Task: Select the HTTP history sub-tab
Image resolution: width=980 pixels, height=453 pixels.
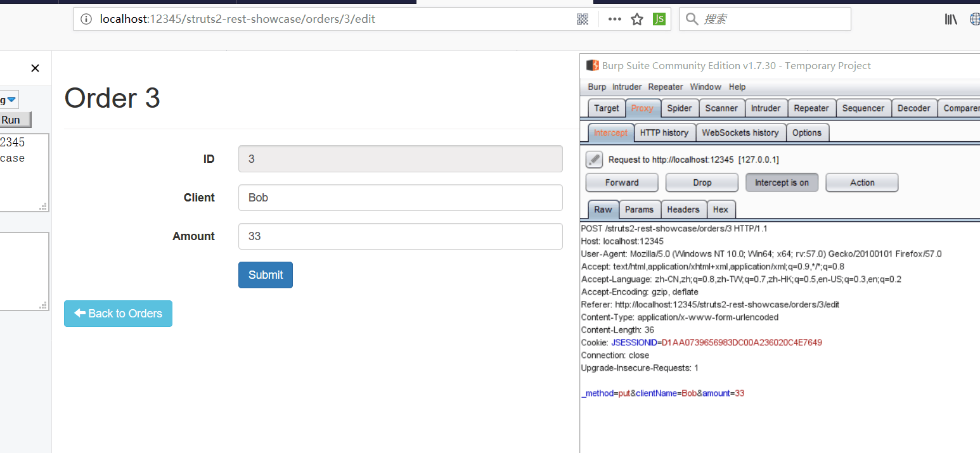Action: (x=664, y=133)
